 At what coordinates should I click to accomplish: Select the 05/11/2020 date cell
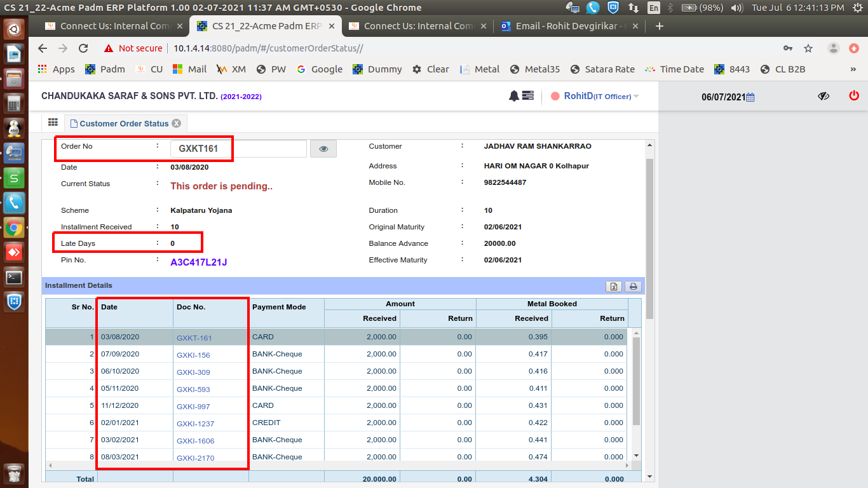(135, 388)
